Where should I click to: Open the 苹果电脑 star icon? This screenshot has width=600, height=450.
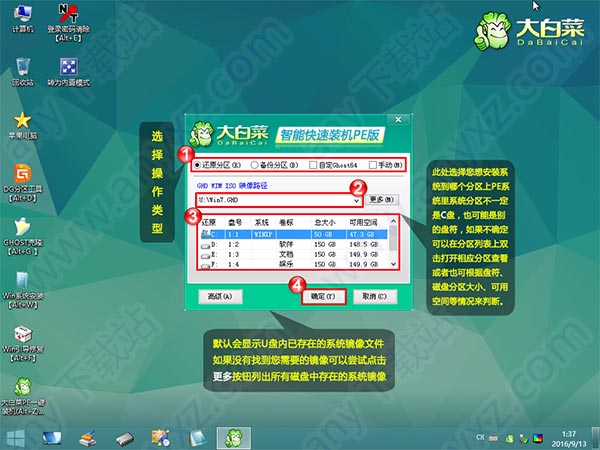(23, 126)
